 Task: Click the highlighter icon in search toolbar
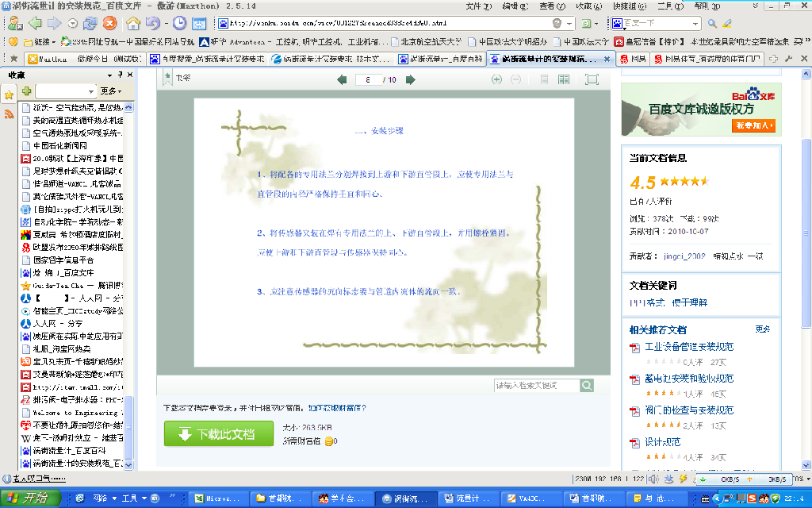point(727,23)
